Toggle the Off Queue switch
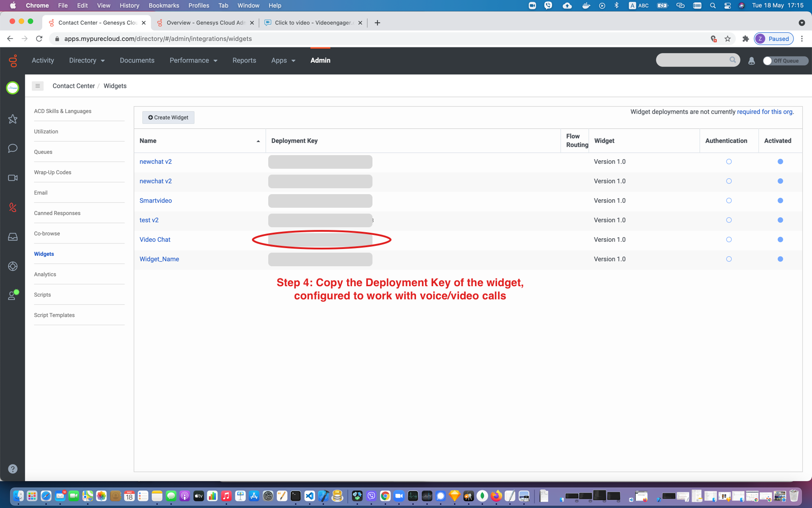 [x=785, y=61]
